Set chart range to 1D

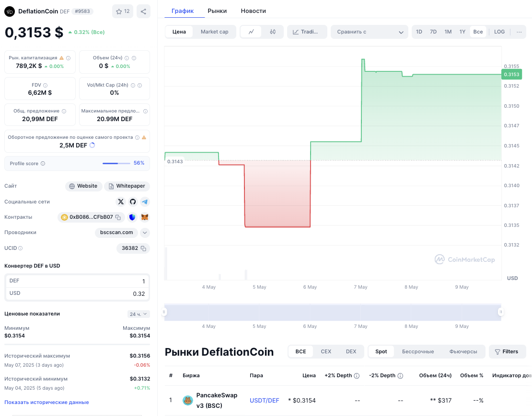[x=419, y=32]
